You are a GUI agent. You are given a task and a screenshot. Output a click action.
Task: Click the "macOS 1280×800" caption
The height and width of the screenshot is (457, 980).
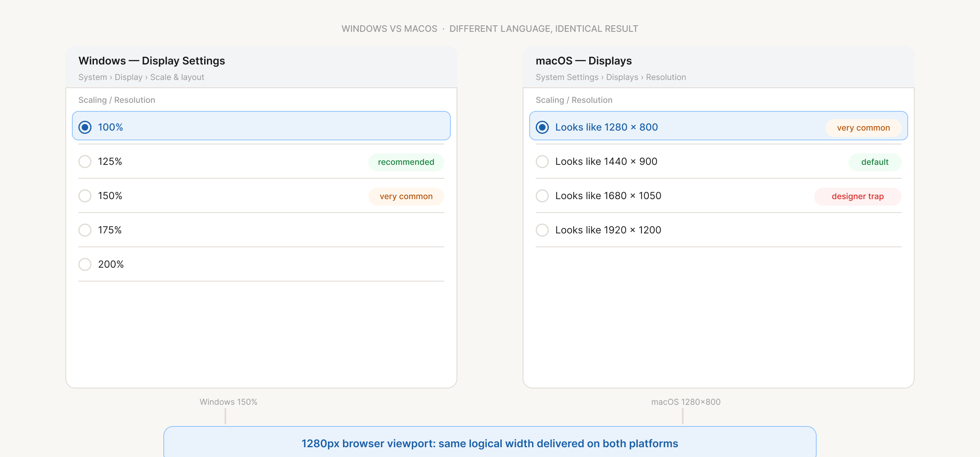pyautogui.click(x=686, y=402)
